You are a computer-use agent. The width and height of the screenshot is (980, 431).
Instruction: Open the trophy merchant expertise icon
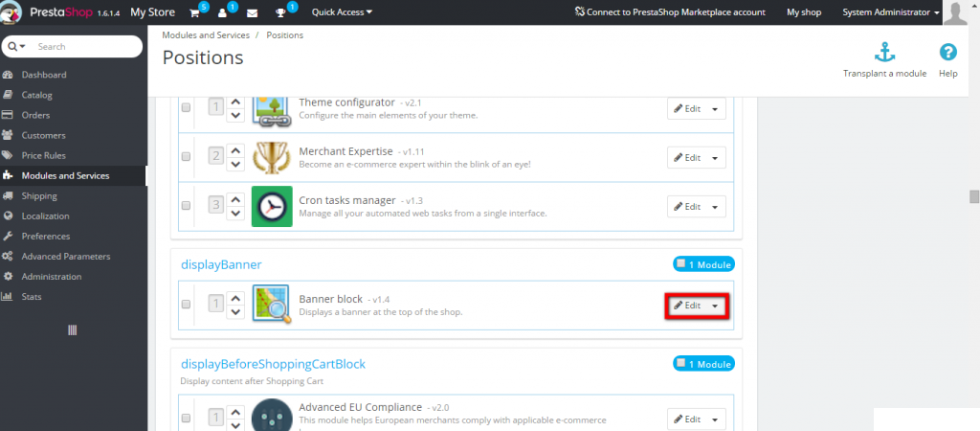280,12
